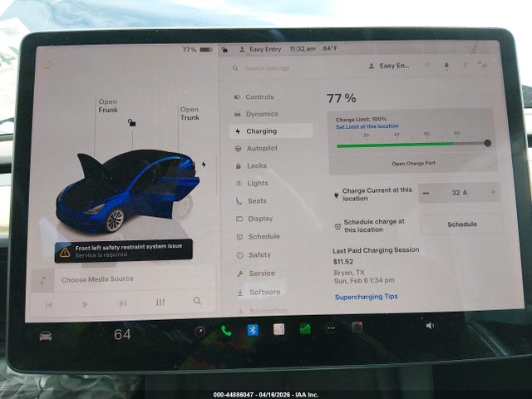Tap the media play button
Screen dimensions: 532x399
(86, 304)
